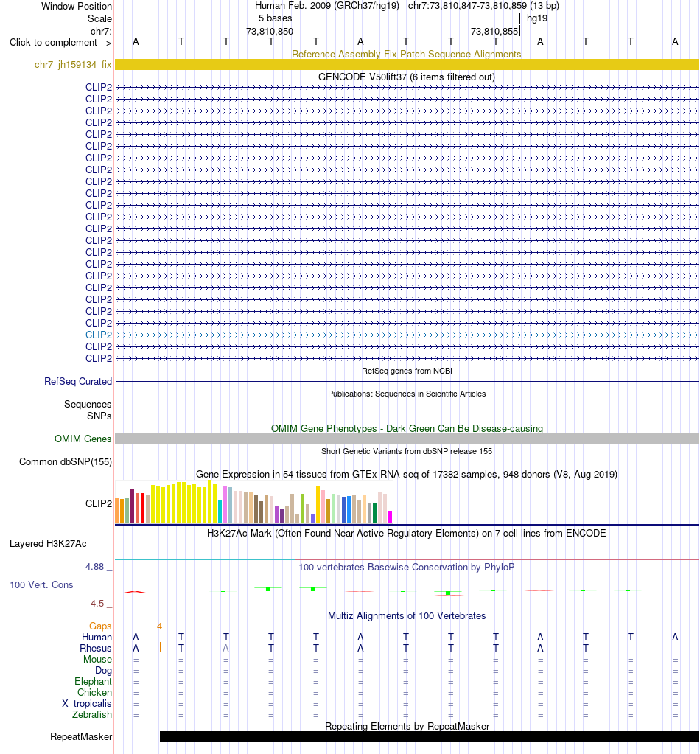Click the orange gap count 4
The height and width of the screenshot is (754, 700).
[160, 626]
